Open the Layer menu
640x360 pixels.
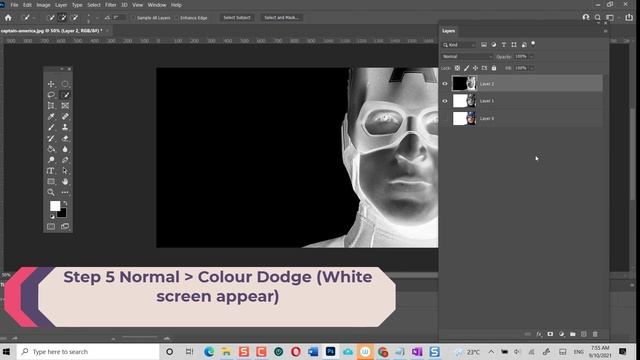(x=61, y=5)
